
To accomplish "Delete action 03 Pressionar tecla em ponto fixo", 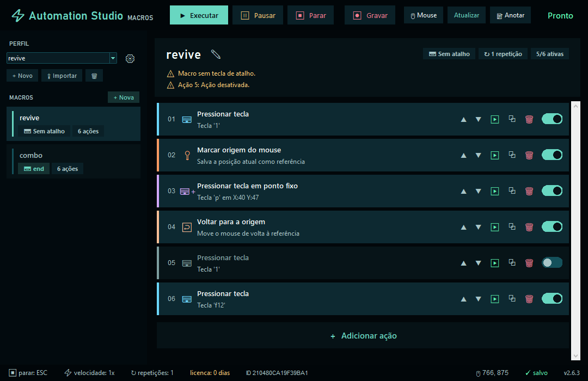I will coord(529,191).
